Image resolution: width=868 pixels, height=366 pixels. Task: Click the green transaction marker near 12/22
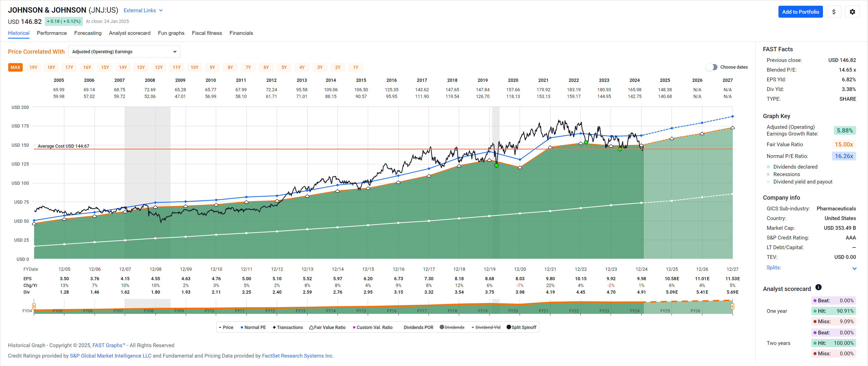pyautogui.click(x=586, y=142)
